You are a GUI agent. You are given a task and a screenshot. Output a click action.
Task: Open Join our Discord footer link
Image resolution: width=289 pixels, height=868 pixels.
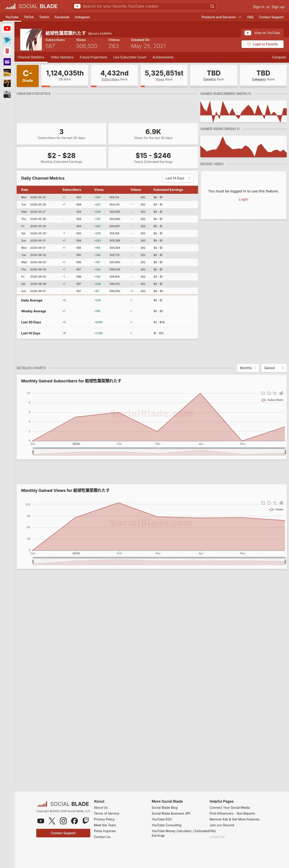point(222,825)
